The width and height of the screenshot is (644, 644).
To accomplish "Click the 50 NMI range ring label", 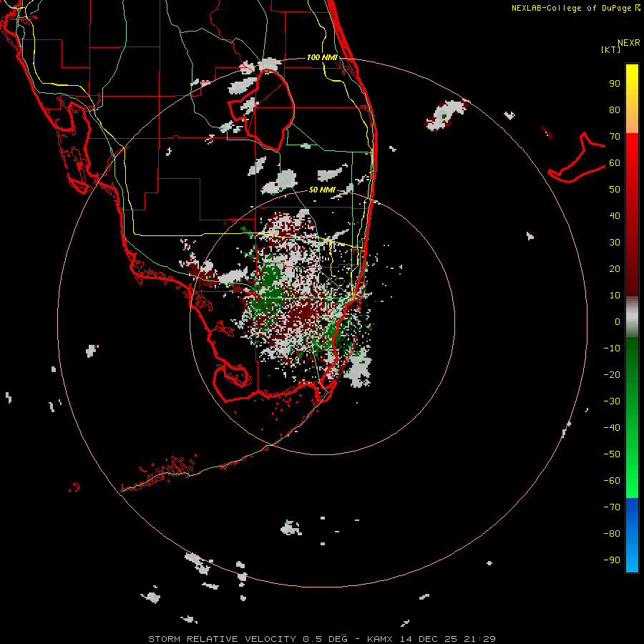I will click(x=322, y=190).
